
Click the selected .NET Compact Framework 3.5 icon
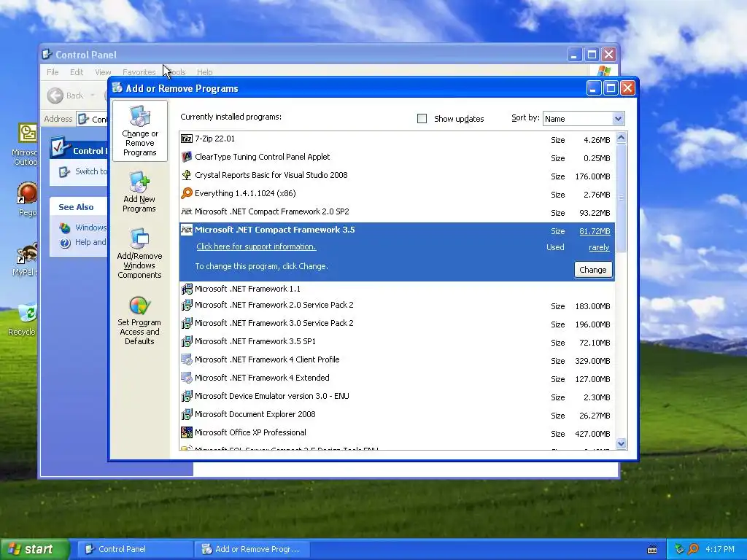click(187, 230)
